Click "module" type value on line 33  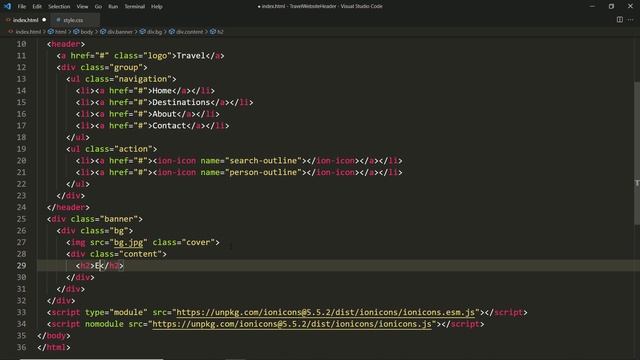click(129, 312)
